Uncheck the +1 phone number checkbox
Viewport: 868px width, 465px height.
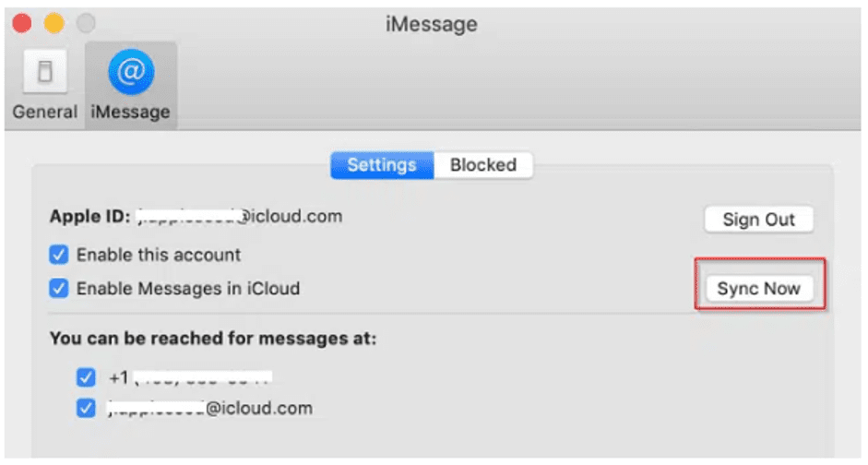pyautogui.click(x=86, y=377)
